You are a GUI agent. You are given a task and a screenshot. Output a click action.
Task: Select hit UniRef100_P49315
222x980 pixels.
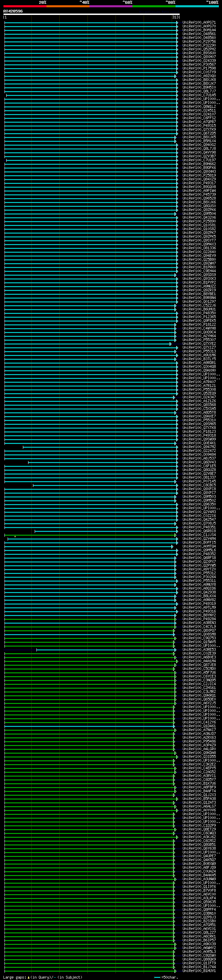coord(199,125)
